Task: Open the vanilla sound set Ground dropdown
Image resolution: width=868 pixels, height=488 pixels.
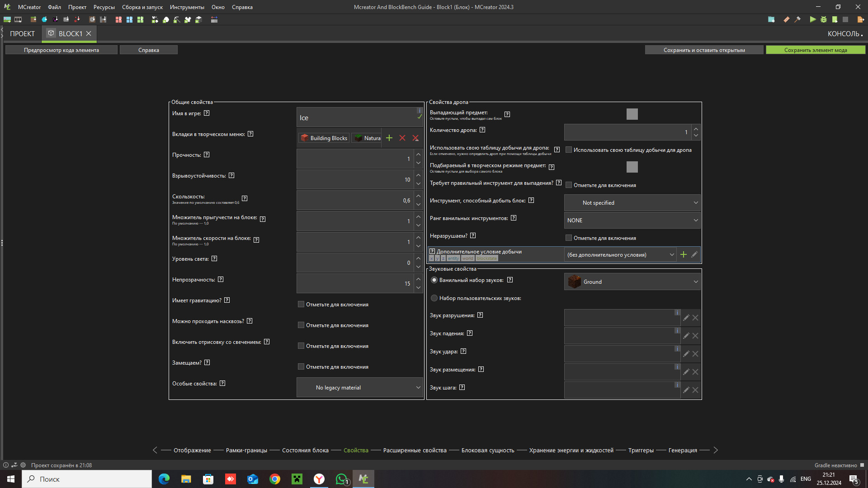Action: 632,282
